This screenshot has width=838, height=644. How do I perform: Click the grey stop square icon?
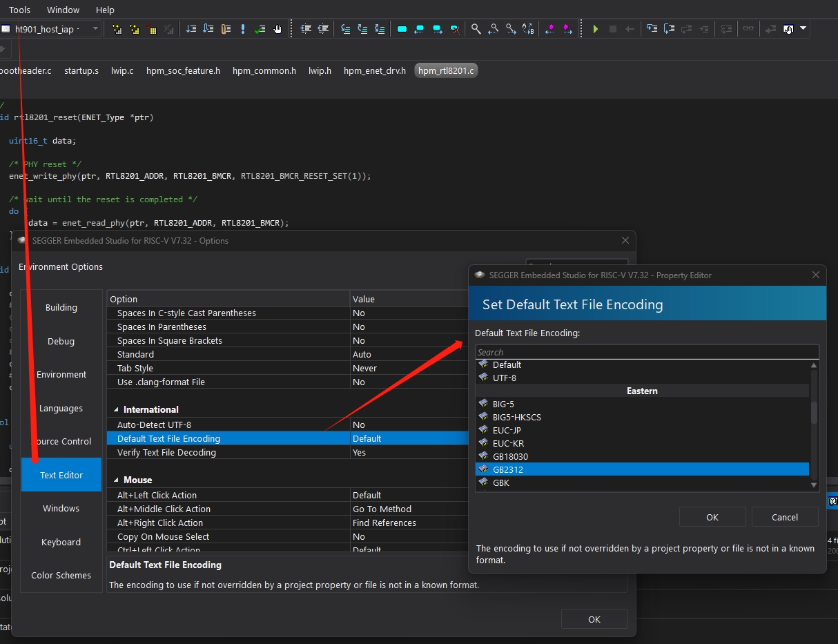coord(613,29)
